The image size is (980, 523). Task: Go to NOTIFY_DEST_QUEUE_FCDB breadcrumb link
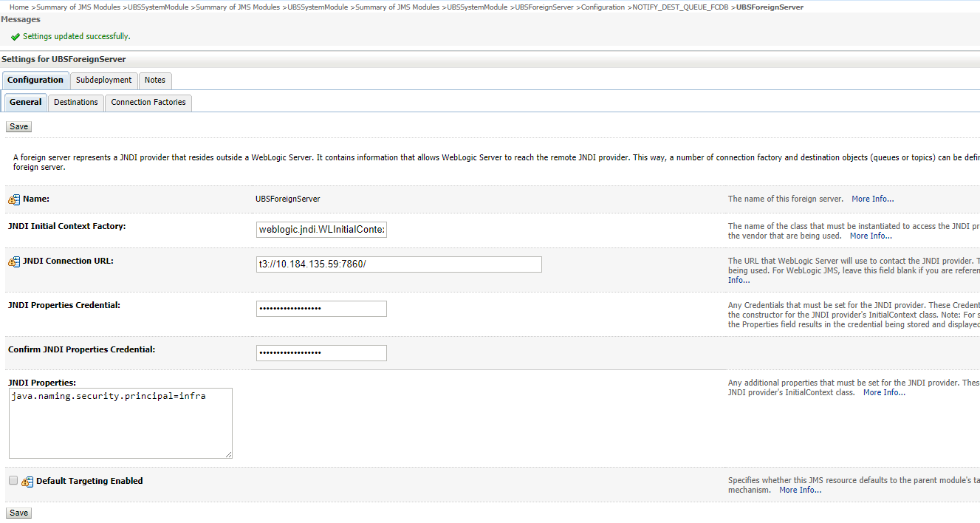coord(680,7)
